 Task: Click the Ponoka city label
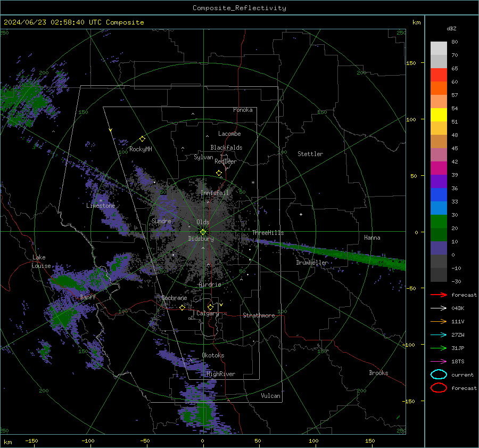point(243,110)
